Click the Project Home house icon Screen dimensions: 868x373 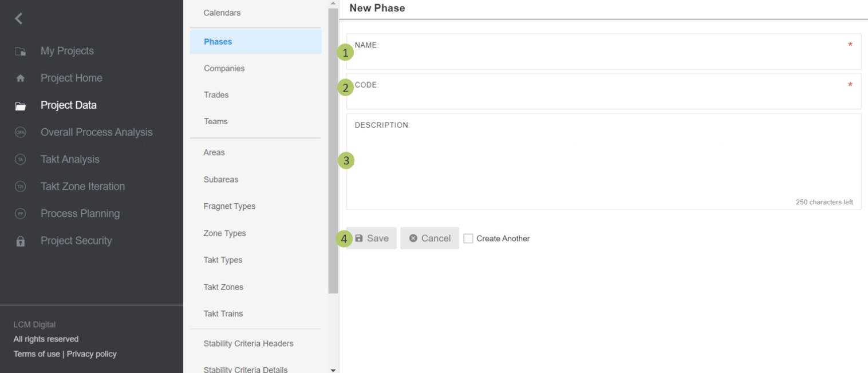[x=21, y=78]
